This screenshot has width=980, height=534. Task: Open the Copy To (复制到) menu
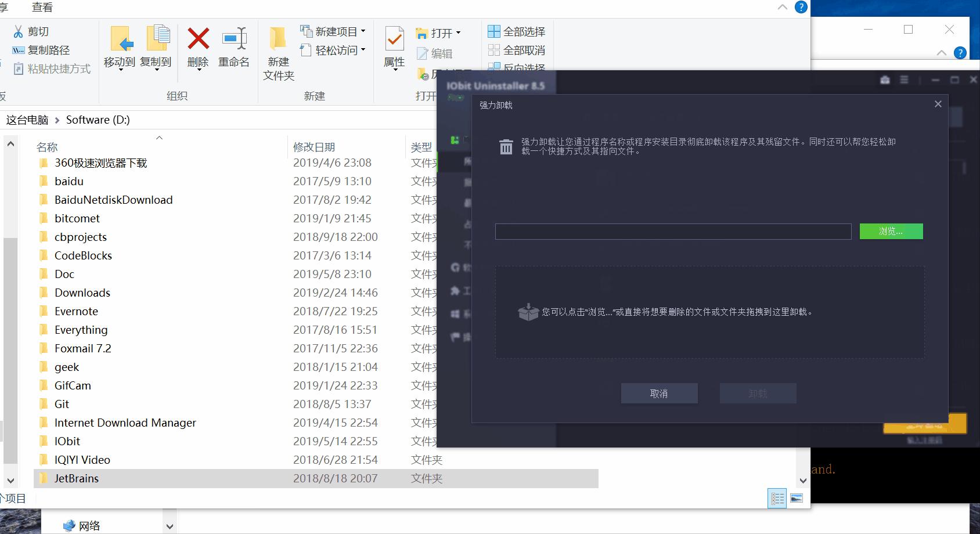[156, 48]
